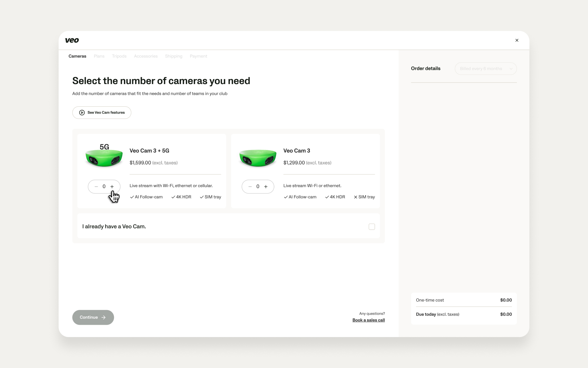Open the Billed every 6 months dropdown

click(486, 69)
